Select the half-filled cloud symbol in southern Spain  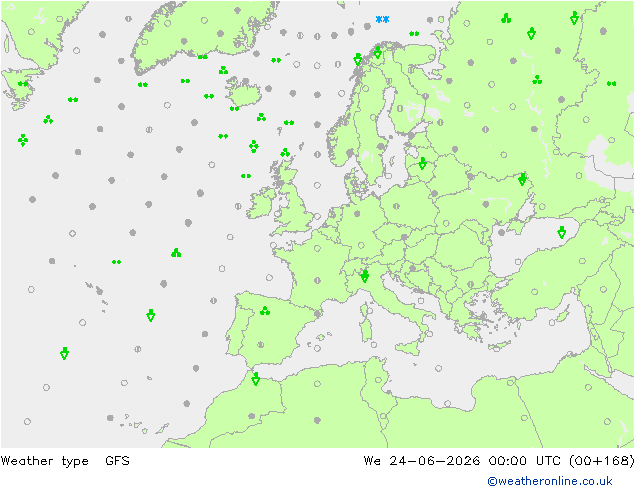pyautogui.click(x=261, y=345)
